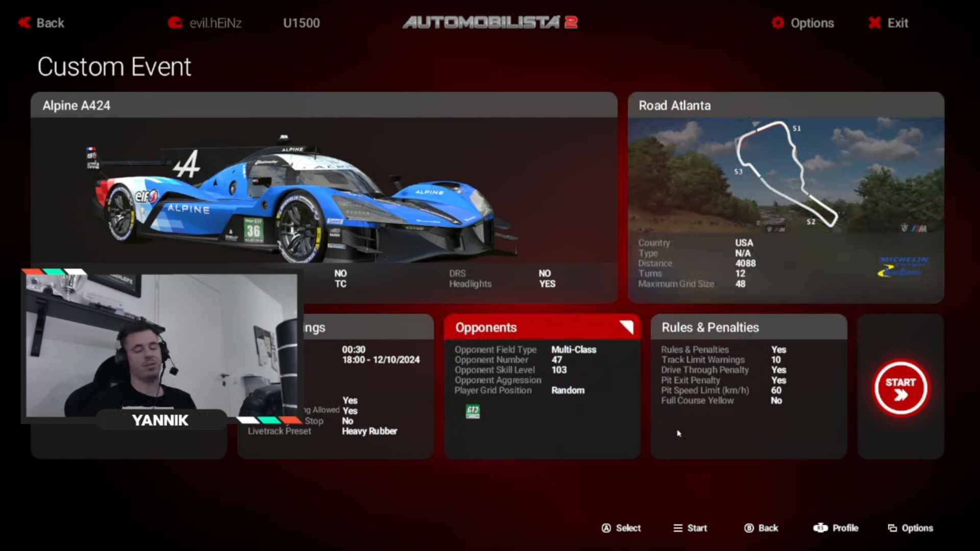The image size is (980, 551).
Task: Open Options via the gear icon
Action: click(777, 22)
